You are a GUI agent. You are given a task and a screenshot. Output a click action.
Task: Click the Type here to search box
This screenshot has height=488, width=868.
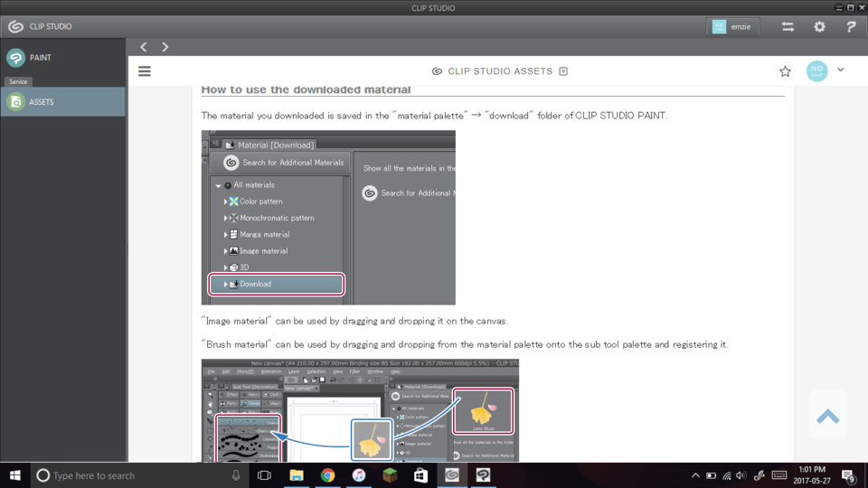pos(138,475)
